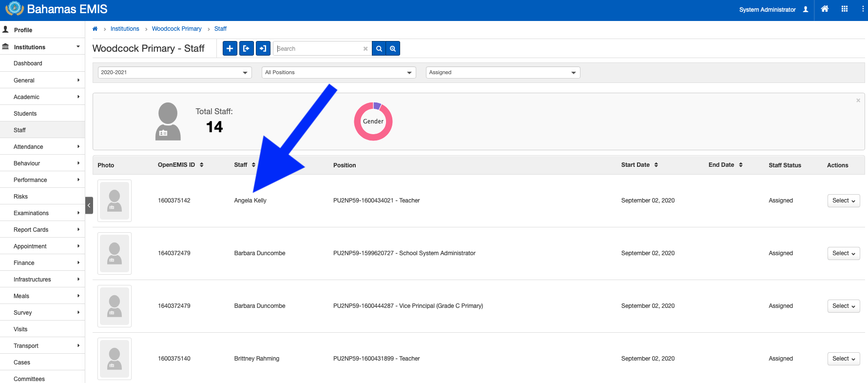Open advanced search with zoom magnifier button

pos(393,48)
